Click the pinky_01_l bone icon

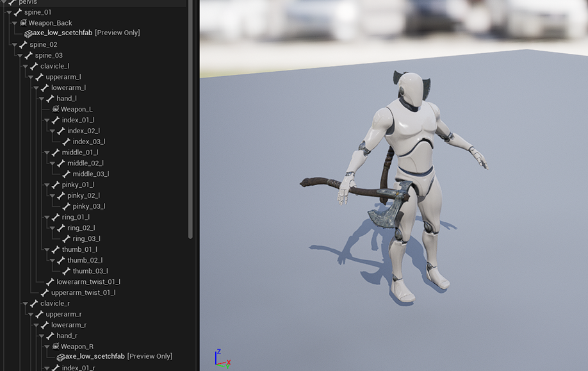pyautogui.click(x=56, y=185)
